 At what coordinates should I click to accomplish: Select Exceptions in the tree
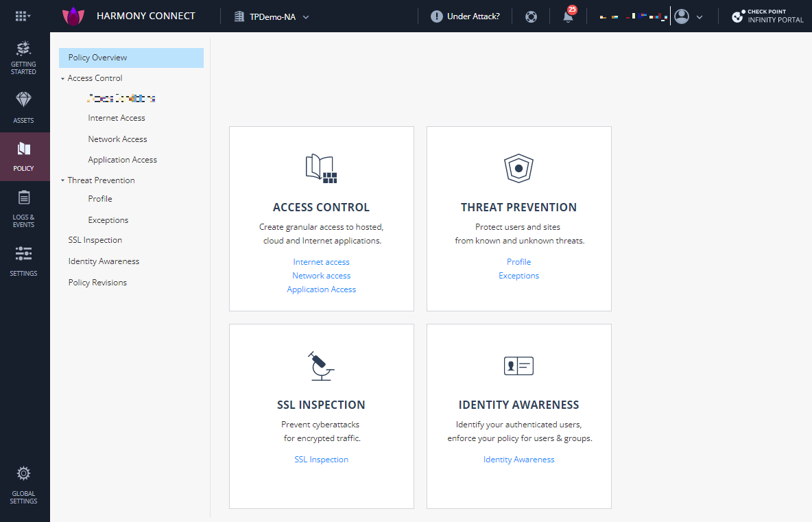click(108, 220)
